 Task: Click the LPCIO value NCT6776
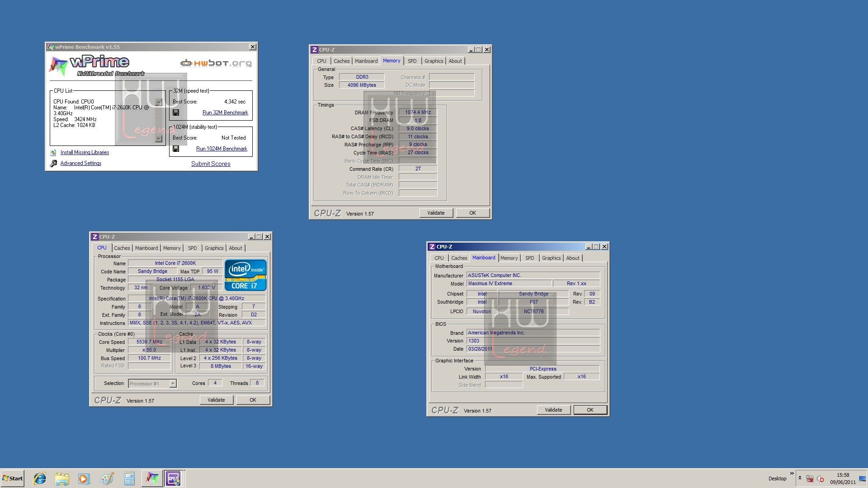point(533,311)
